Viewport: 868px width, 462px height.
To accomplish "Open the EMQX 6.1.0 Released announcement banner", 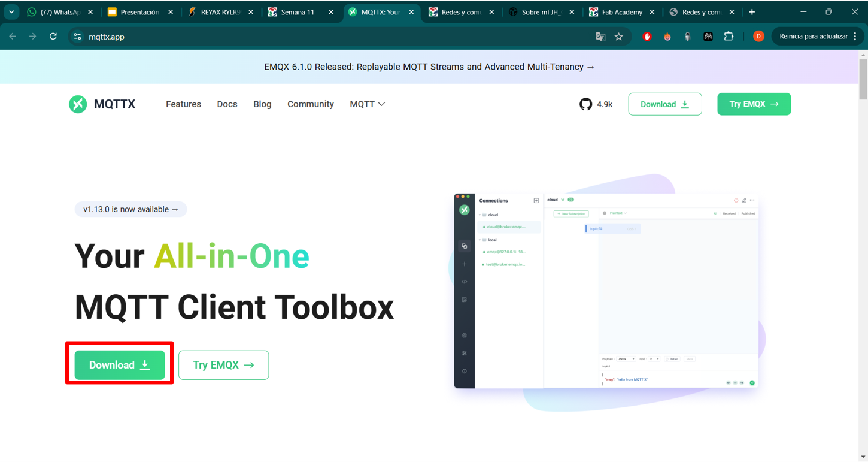I will point(429,67).
